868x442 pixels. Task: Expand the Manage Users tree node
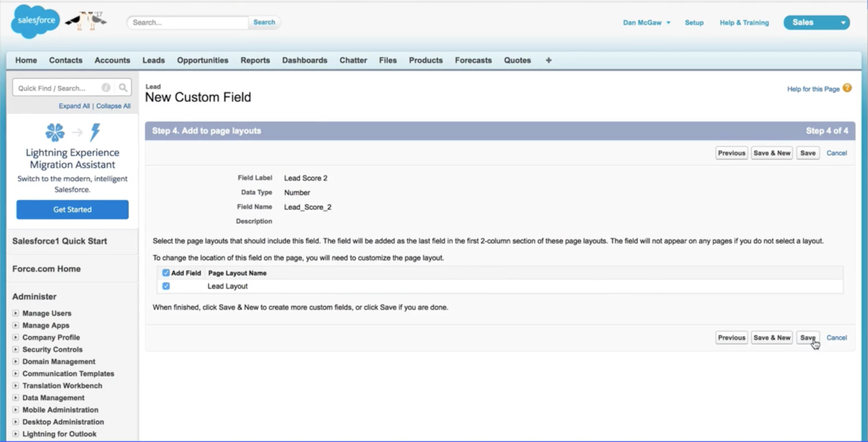tap(16, 313)
